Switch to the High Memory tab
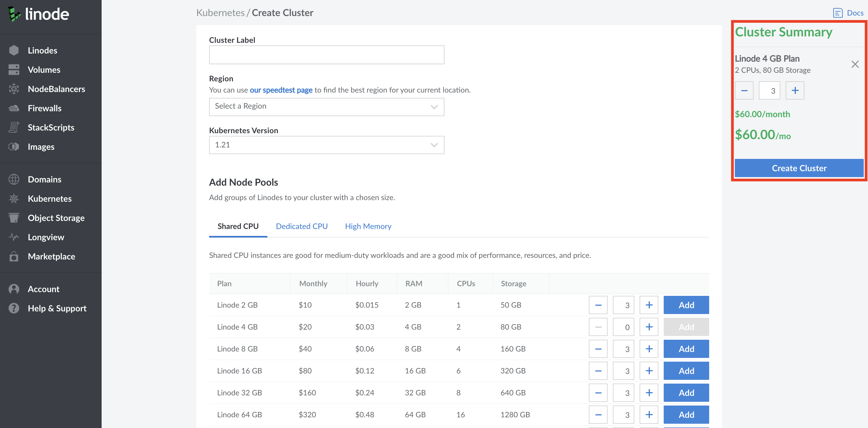 [x=368, y=226]
